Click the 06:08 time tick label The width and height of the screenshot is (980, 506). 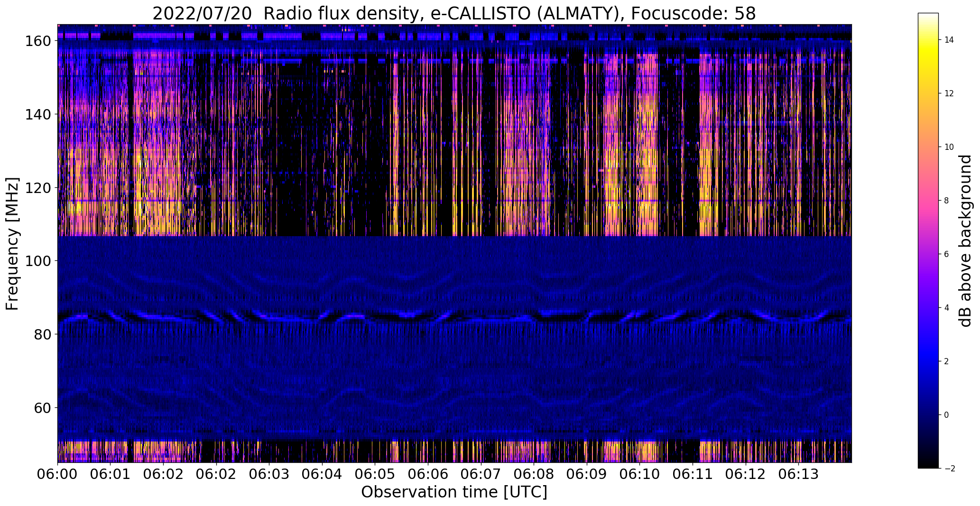pyautogui.click(x=534, y=474)
